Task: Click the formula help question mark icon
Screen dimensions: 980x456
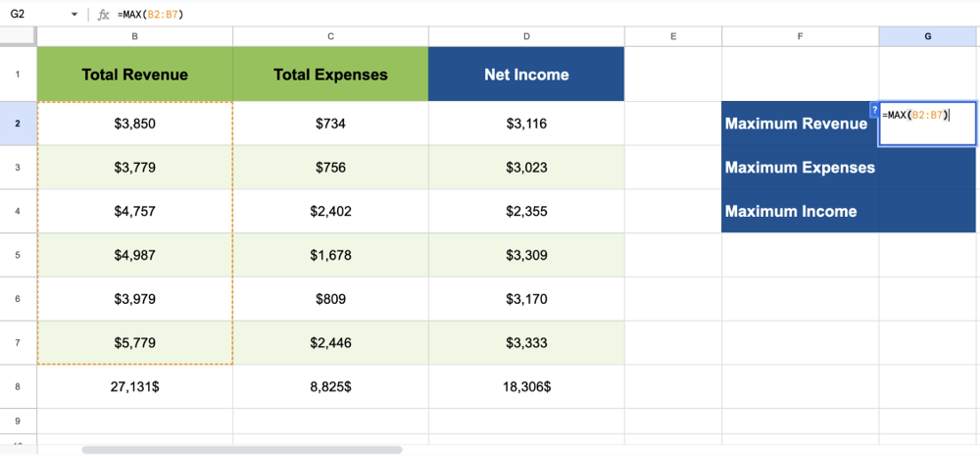Action: (x=873, y=110)
